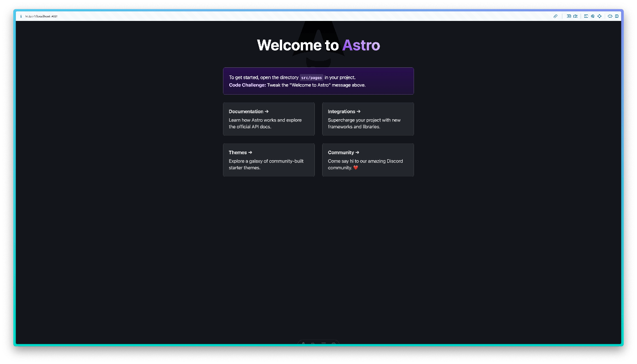637x364 pixels.
Task: Click the terminal window icon
Action: pyautogui.click(x=586, y=16)
